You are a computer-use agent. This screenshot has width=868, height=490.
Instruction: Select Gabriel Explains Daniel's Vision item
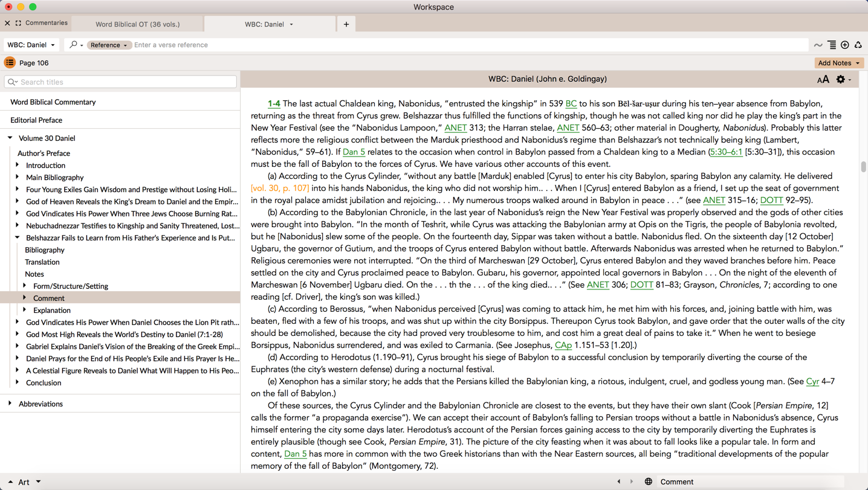[x=132, y=346]
